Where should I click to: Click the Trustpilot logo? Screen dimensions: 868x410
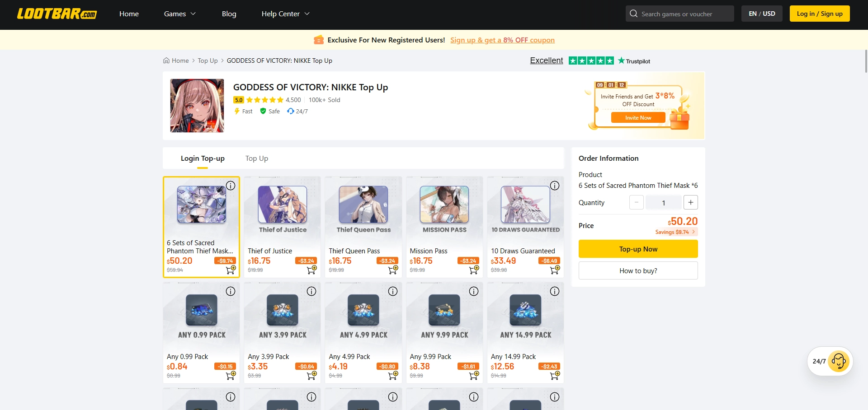pyautogui.click(x=634, y=61)
